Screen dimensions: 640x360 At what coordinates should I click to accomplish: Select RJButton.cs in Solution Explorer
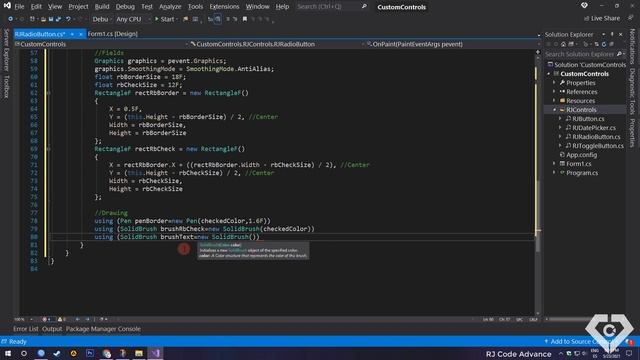(588, 119)
